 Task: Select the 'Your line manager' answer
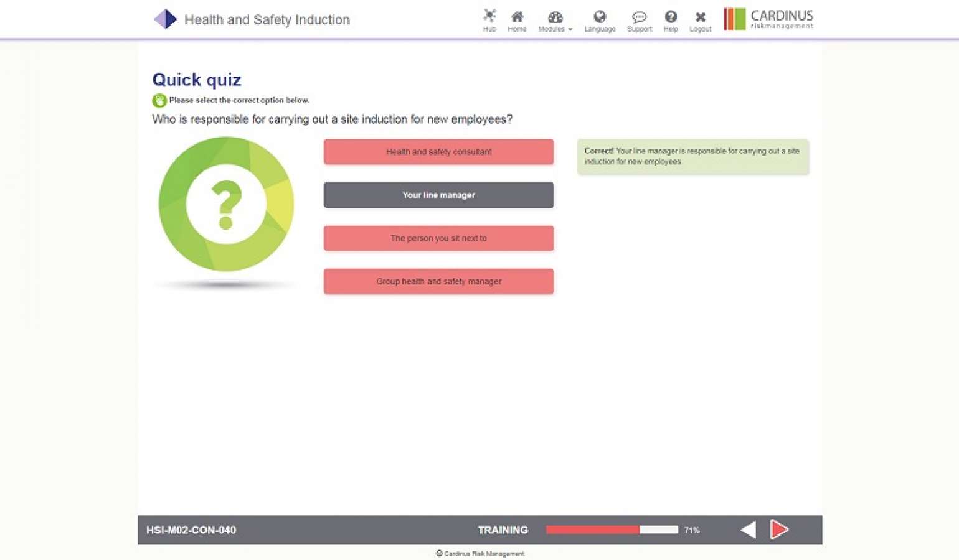pyautogui.click(x=438, y=195)
